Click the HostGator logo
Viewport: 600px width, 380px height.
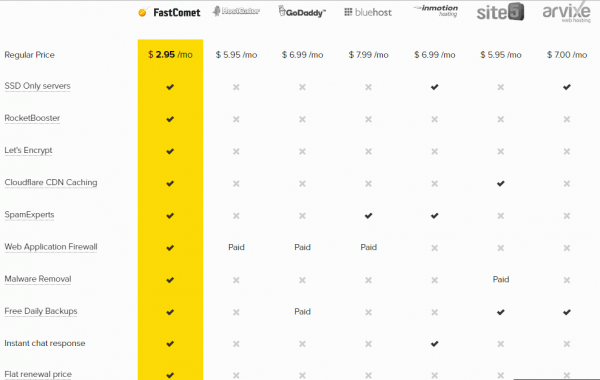click(x=236, y=11)
